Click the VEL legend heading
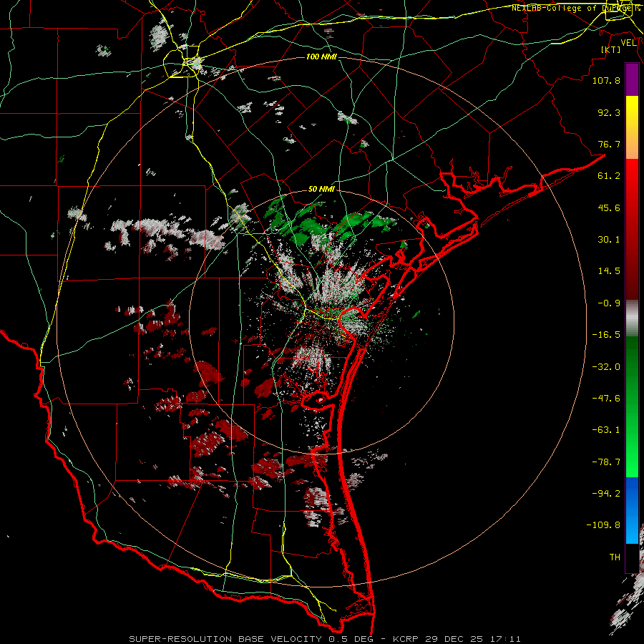 629,43
